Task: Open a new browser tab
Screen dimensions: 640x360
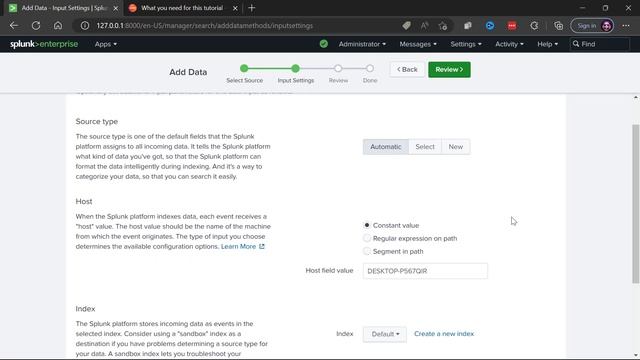Action: pyautogui.click(x=251, y=8)
